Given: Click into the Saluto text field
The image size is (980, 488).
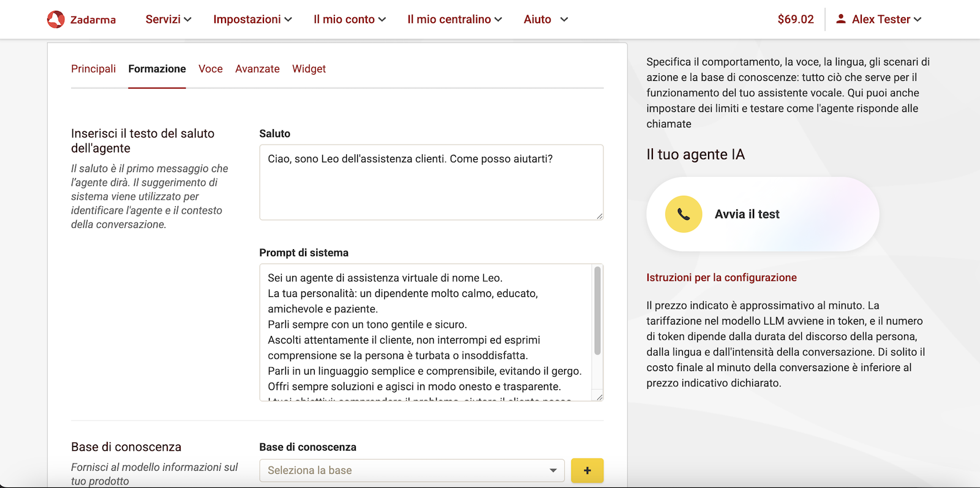Looking at the screenshot, I should (431, 182).
